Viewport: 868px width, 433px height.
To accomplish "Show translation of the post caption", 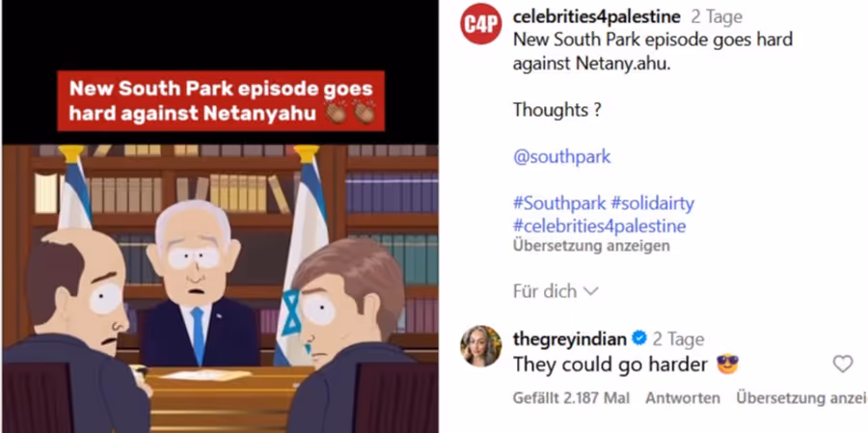I will (591, 246).
